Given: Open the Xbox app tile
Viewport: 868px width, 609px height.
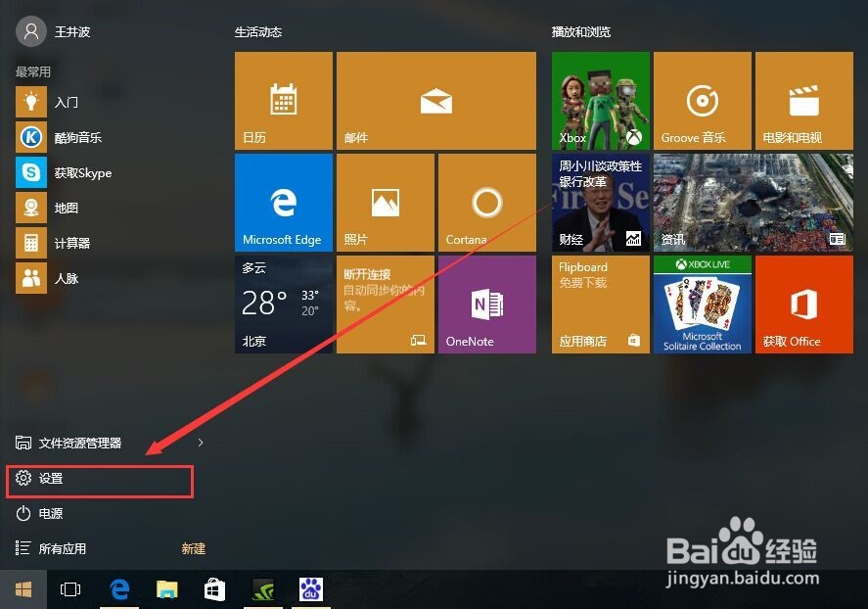Looking at the screenshot, I should tap(600, 100).
